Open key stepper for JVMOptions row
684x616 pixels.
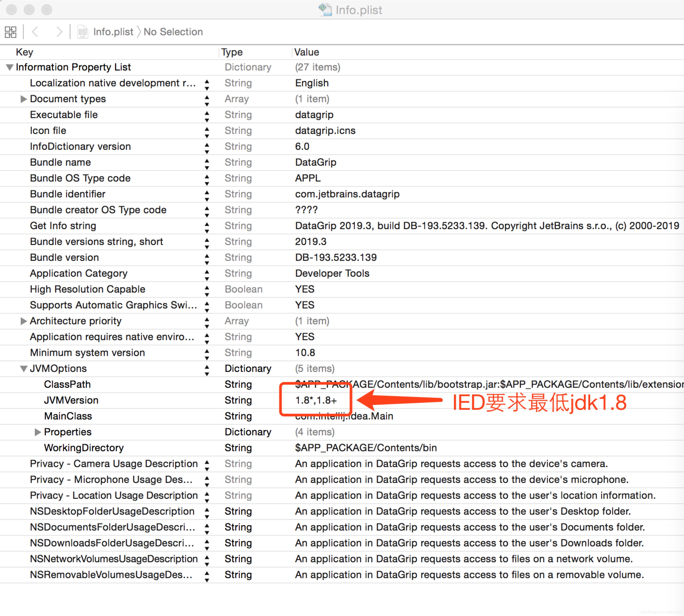207,371
